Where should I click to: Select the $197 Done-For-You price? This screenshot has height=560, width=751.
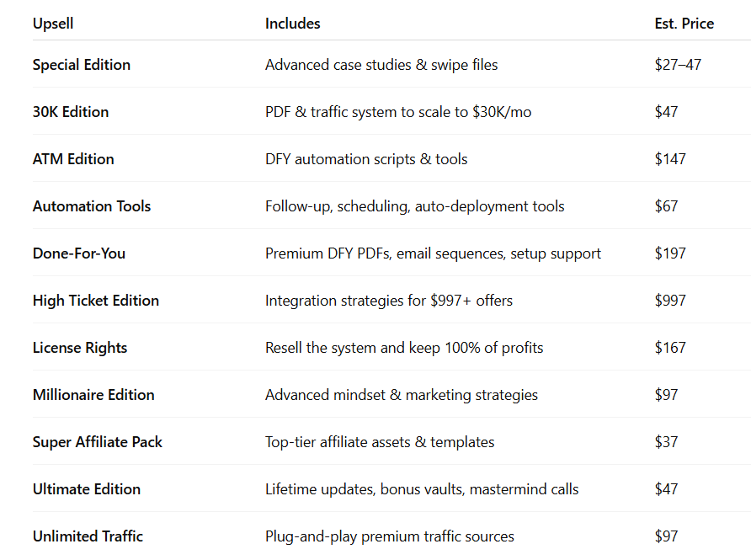pos(670,253)
